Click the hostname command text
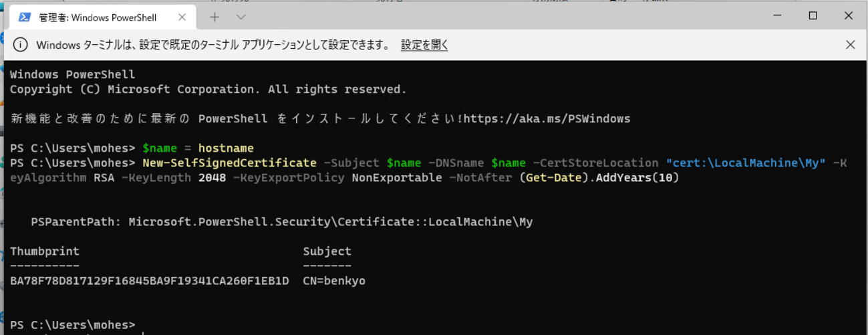This screenshot has width=868, height=335. (x=226, y=148)
